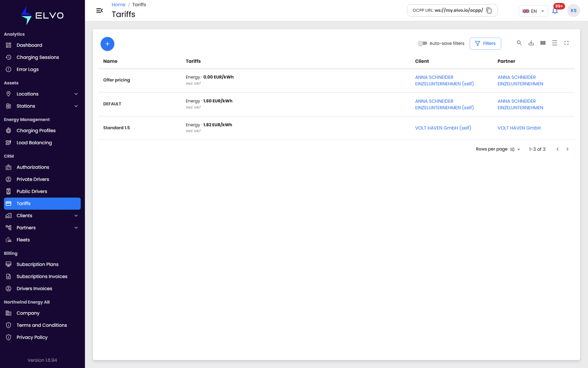This screenshot has height=368, width=588.
Task: Collapse the sidebar with the menu icon
Action: coord(99,11)
